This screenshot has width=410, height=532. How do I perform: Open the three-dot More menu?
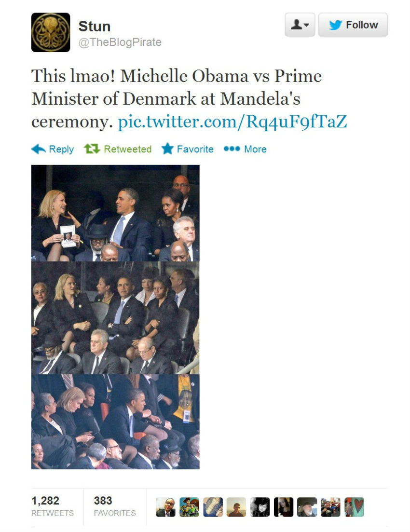coord(232,149)
